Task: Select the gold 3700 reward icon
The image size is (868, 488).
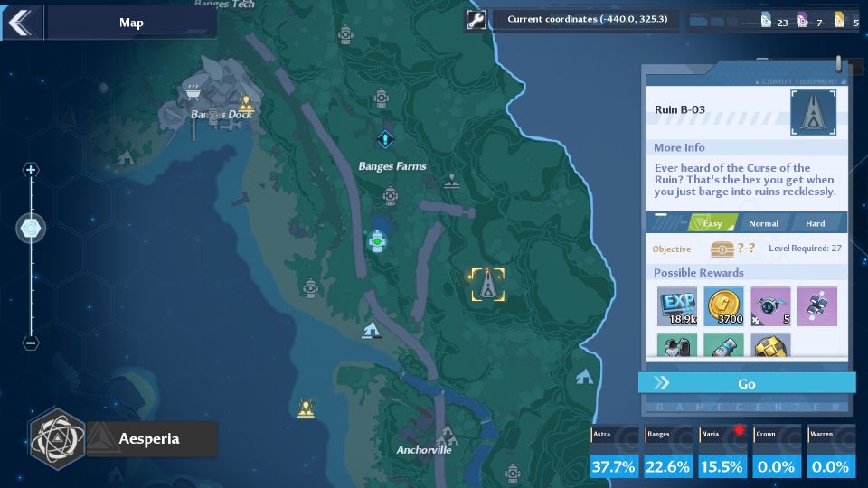Action: pyautogui.click(x=723, y=306)
